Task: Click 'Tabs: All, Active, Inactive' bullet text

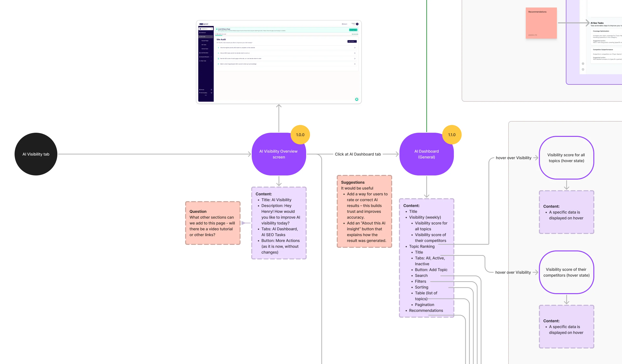Action: click(430, 261)
